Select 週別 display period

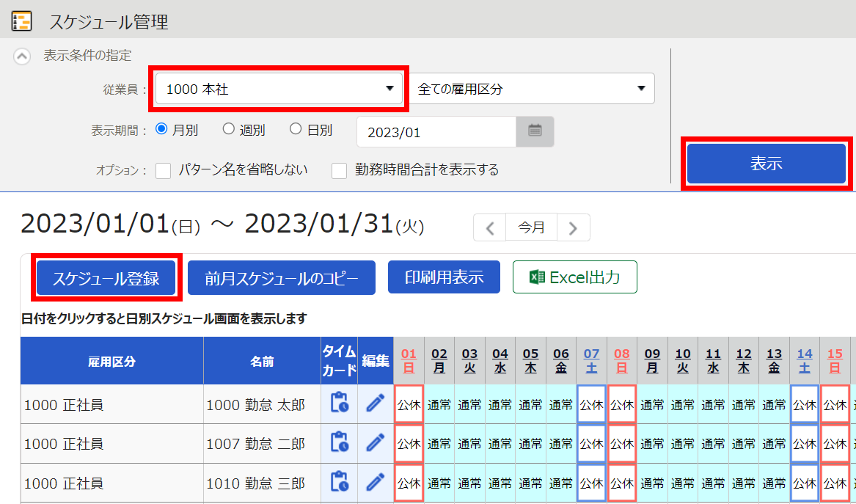pos(229,129)
